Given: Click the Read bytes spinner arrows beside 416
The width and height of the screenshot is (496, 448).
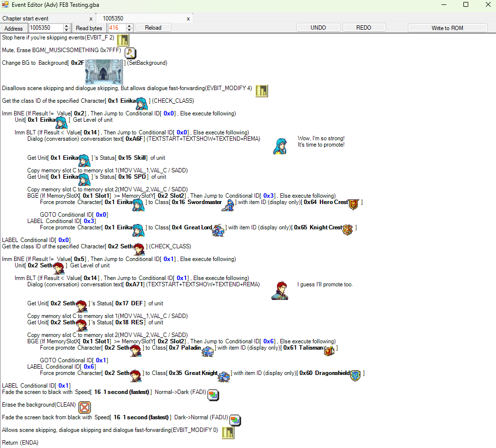Looking at the screenshot, I should click(129, 28).
